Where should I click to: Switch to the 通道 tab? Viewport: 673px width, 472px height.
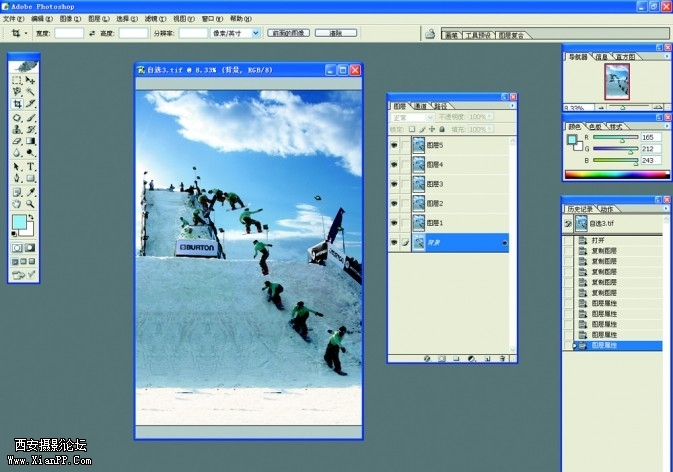point(421,105)
